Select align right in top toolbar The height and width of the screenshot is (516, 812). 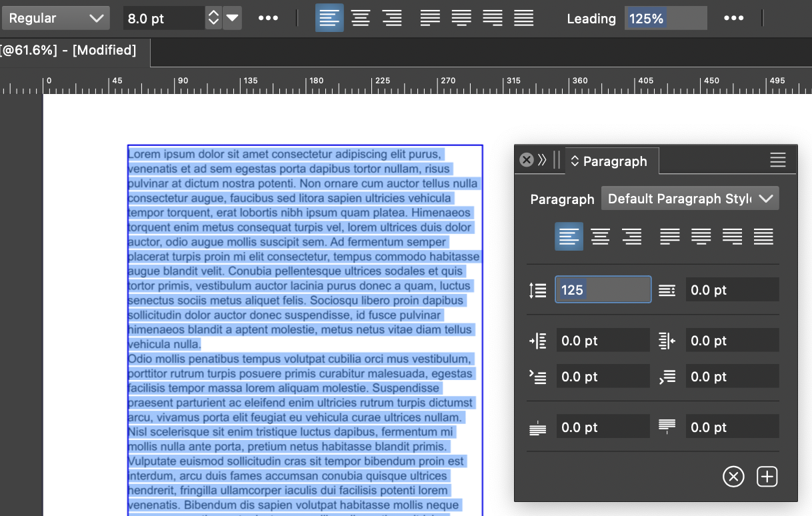pos(391,18)
